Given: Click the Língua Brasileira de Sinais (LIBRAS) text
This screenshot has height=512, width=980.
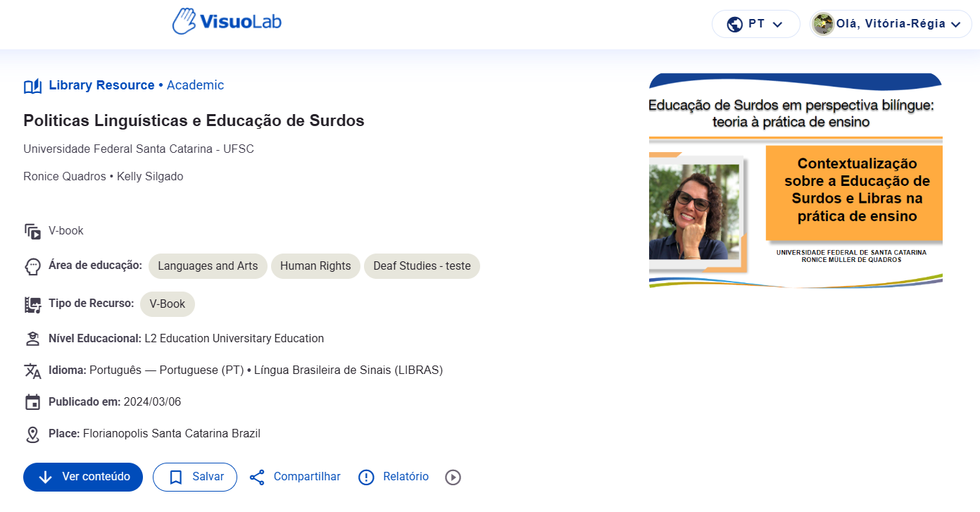Looking at the screenshot, I should click(348, 370).
